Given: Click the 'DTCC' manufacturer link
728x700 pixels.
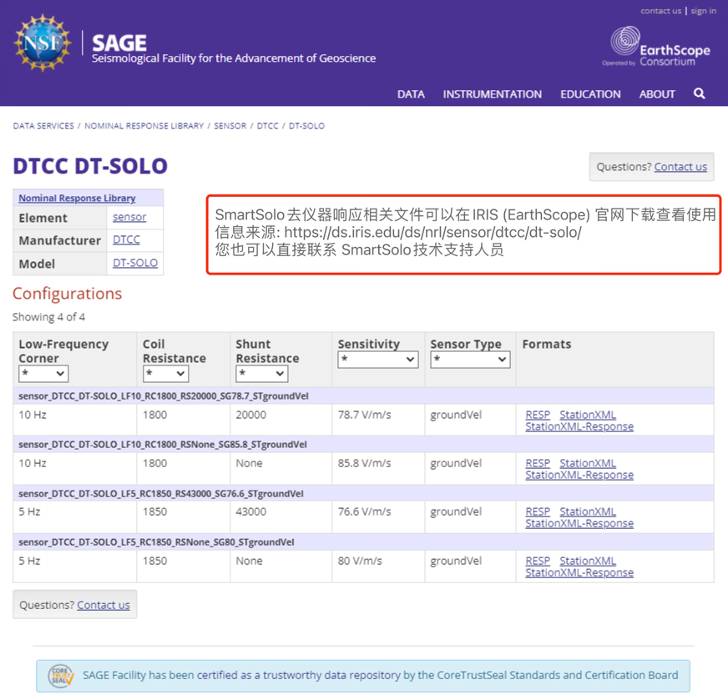Looking at the screenshot, I should click(x=126, y=239).
